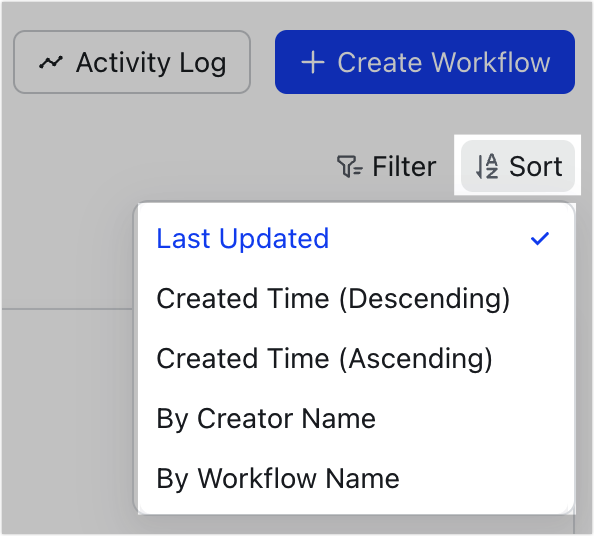The height and width of the screenshot is (536, 594).
Task: Click the A-Z sort arrow icon
Action: pyautogui.click(x=487, y=166)
